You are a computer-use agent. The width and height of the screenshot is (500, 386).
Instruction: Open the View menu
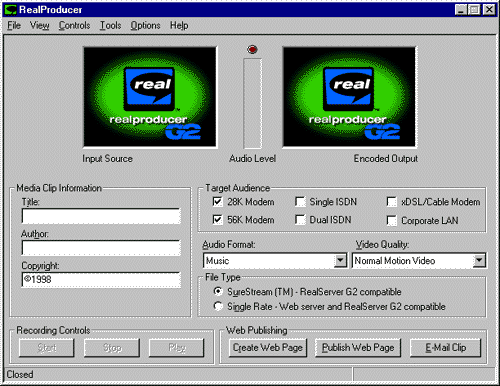click(x=40, y=26)
